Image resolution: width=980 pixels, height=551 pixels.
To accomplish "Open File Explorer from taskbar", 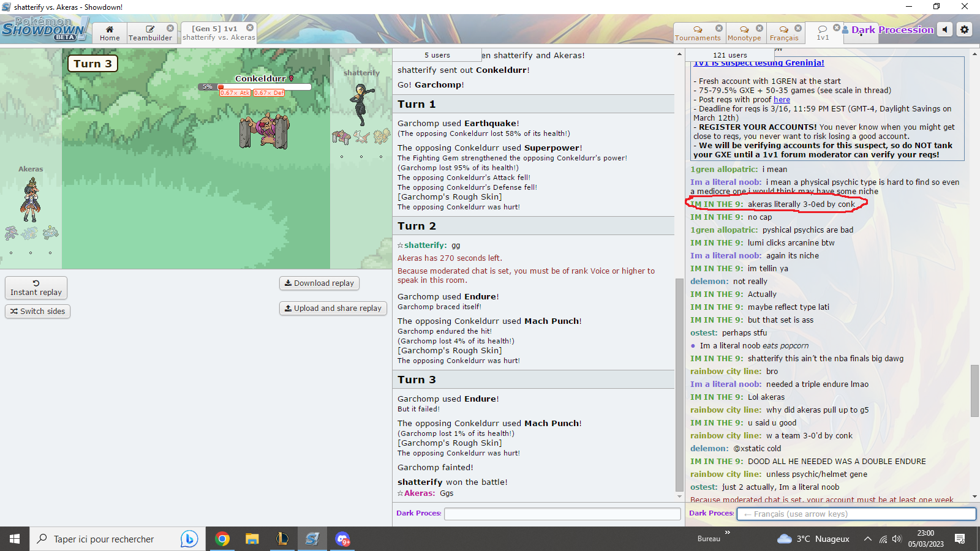I will pyautogui.click(x=252, y=539).
